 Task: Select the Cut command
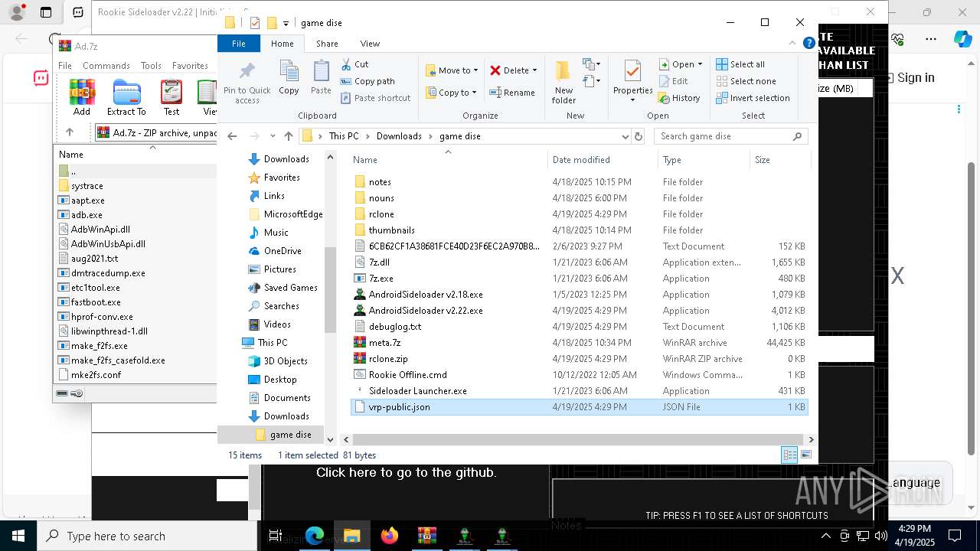[354, 64]
